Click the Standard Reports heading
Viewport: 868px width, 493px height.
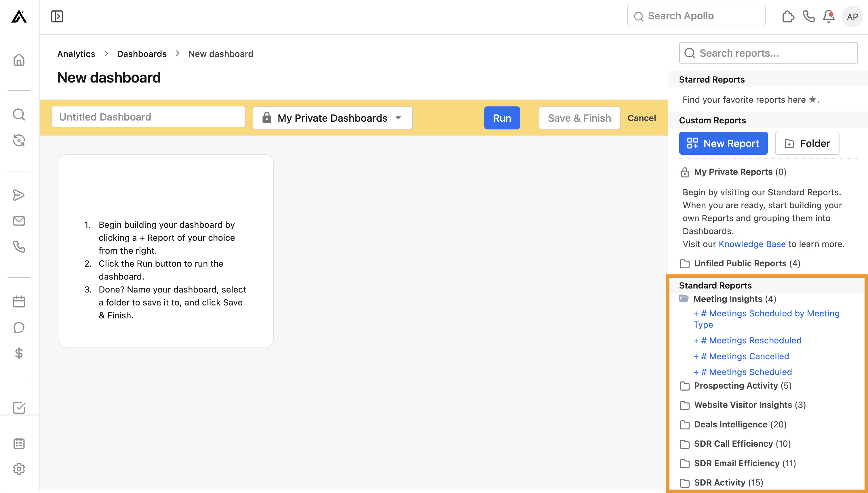click(715, 285)
